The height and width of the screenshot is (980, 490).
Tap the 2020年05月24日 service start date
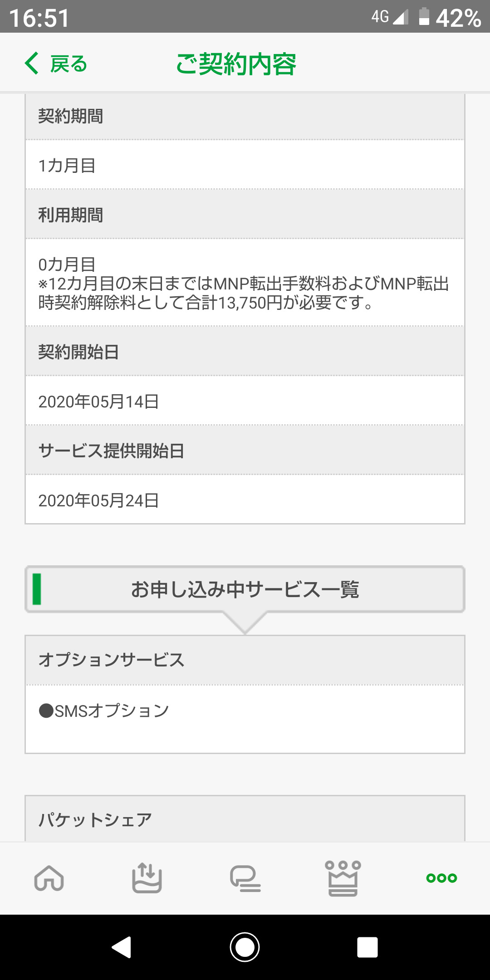[x=98, y=500]
